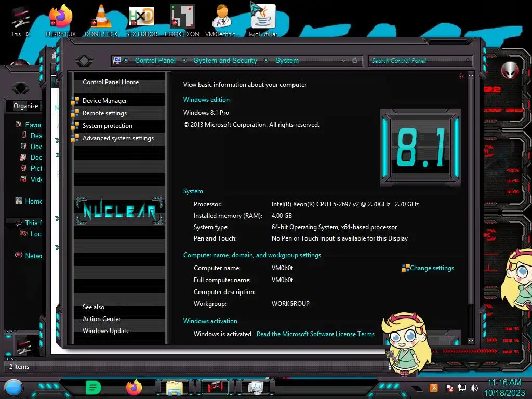Click the Alienware head gadget icon

510,70
